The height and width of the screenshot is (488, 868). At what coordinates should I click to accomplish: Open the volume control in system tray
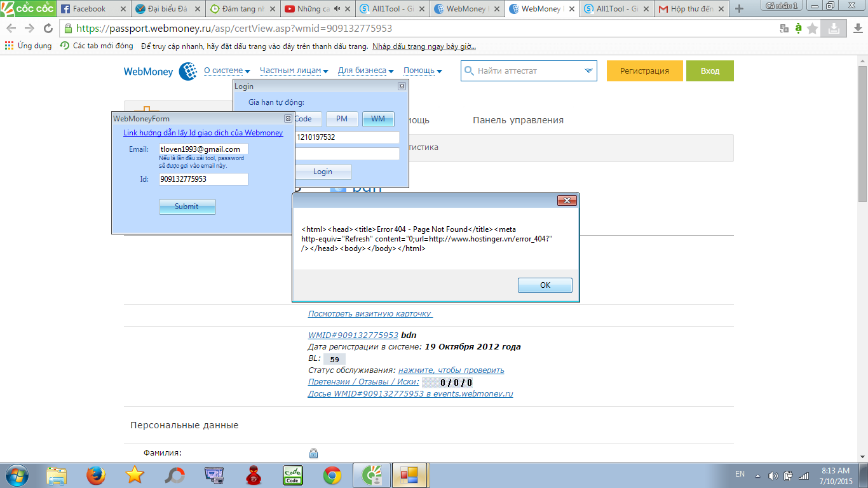(x=773, y=475)
